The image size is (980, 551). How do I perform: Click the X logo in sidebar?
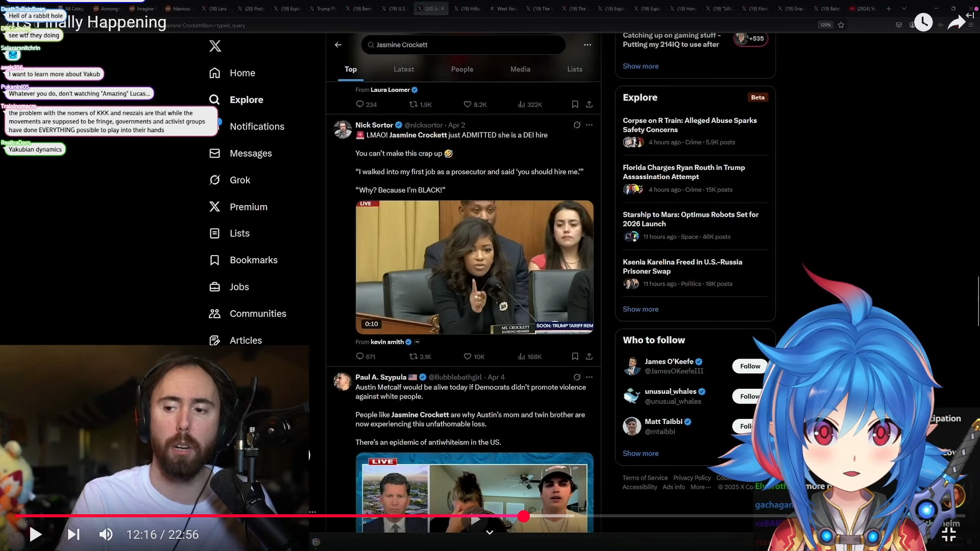pyautogui.click(x=215, y=46)
